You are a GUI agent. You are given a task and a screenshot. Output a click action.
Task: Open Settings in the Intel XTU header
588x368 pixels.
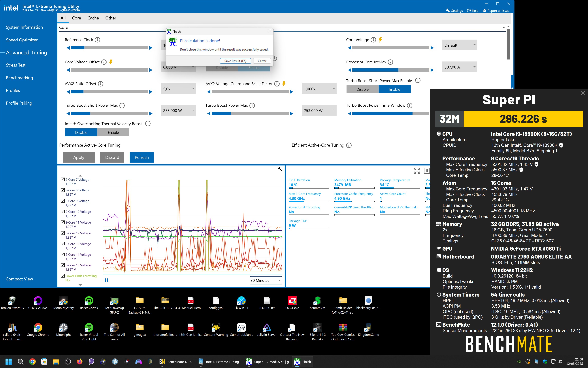click(454, 10)
